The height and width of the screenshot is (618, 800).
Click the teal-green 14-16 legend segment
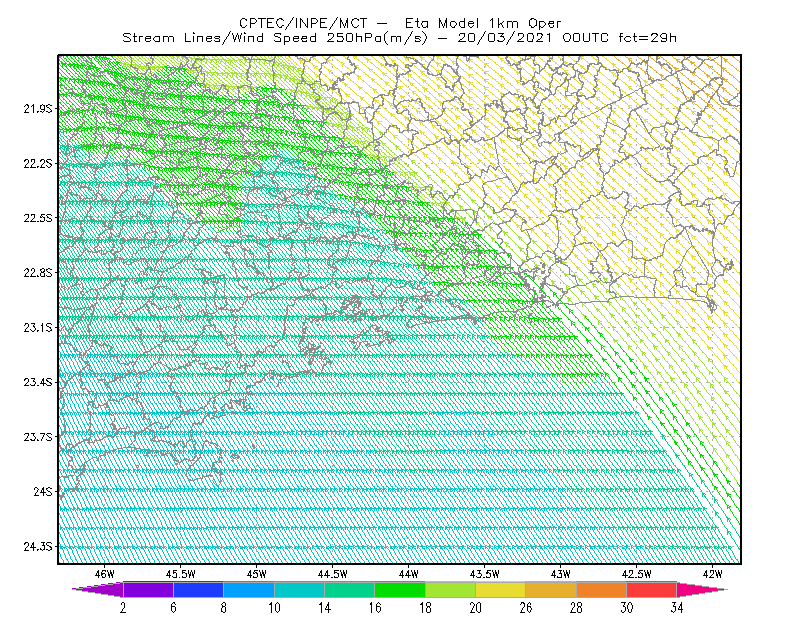349,589
